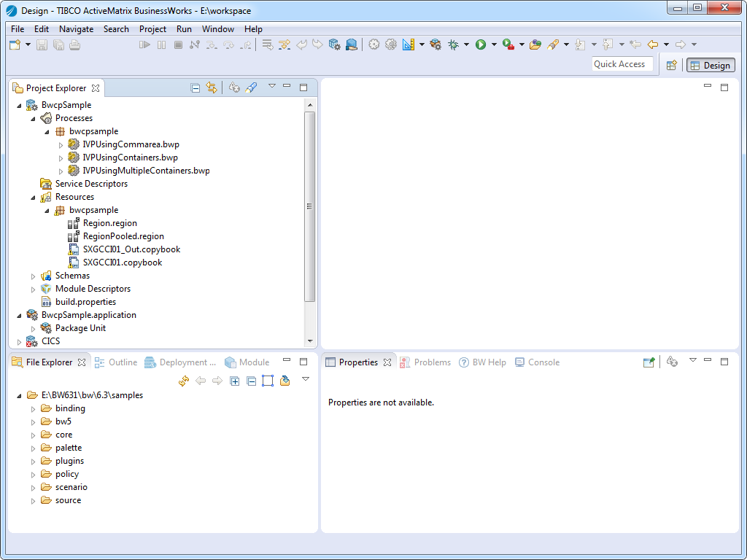Screen dimensions: 747x560
Task: Collapse the BwcpSample project node
Action: 19,105
